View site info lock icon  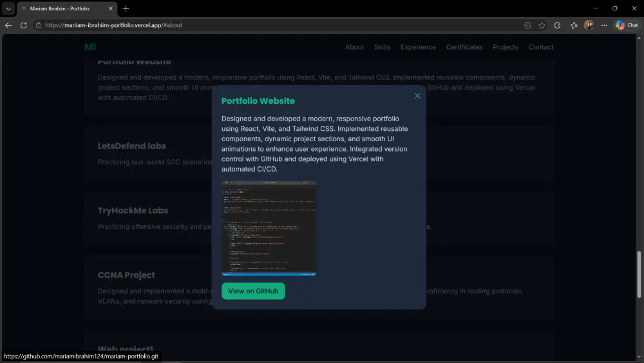[x=38, y=25]
